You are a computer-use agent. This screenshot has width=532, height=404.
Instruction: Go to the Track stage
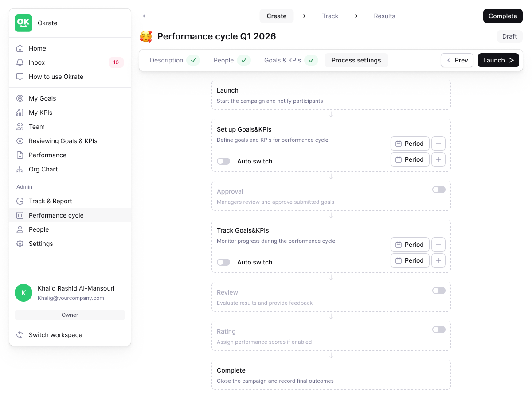[x=330, y=16]
